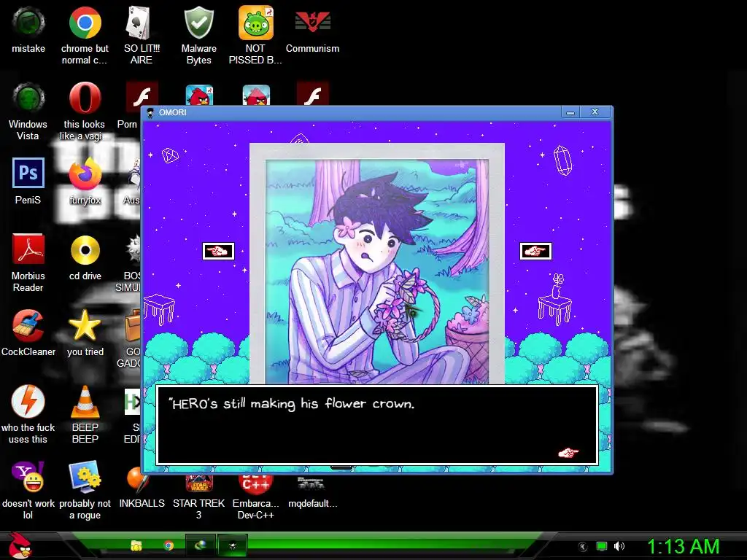Image resolution: width=747 pixels, height=560 pixels.
Task: Click the green monitor tray icon
Action: click(602, 546)
